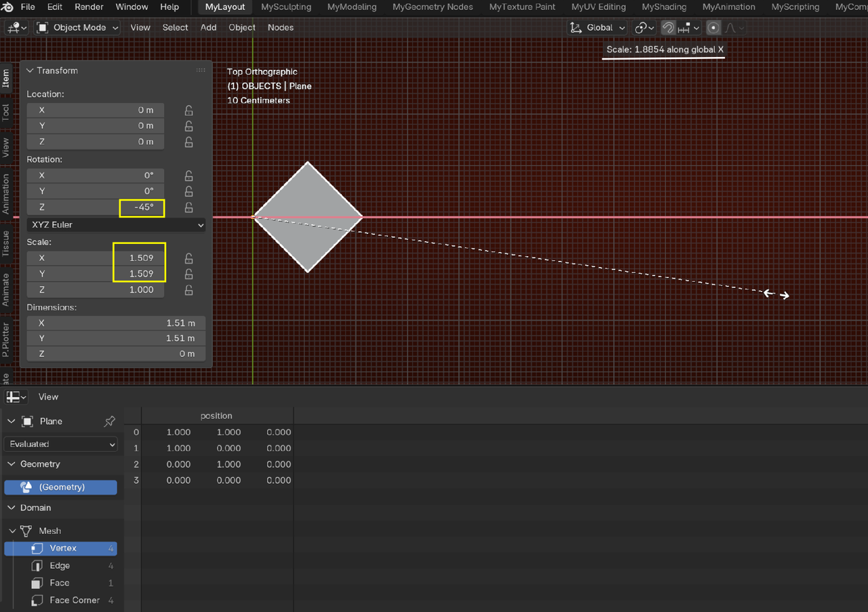The image size is (868, 612).
Task: Switch to the MySculpting workspace tab
Action: coord(286,7)
